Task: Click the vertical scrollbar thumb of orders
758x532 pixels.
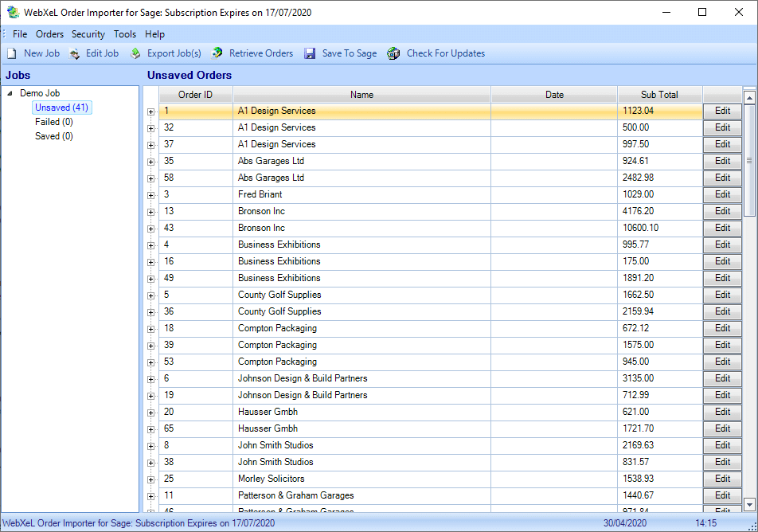Action: coord(749,161)
